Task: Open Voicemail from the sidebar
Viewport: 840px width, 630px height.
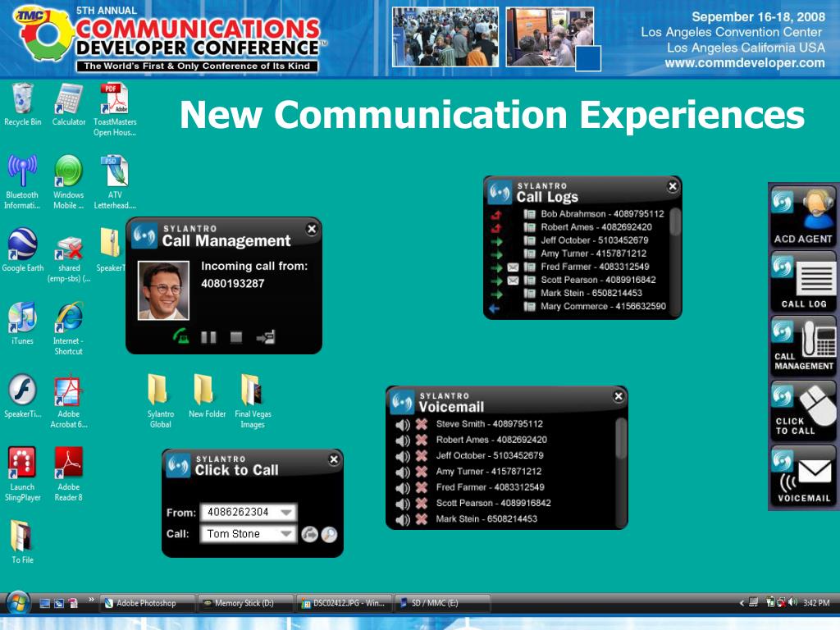Action: (x=802, y=477)
